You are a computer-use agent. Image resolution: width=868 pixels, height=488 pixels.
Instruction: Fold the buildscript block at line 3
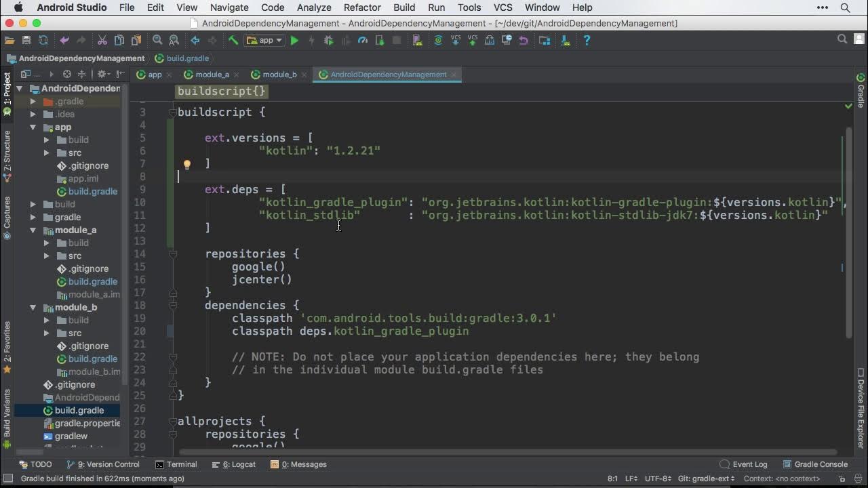pos(173,113)
